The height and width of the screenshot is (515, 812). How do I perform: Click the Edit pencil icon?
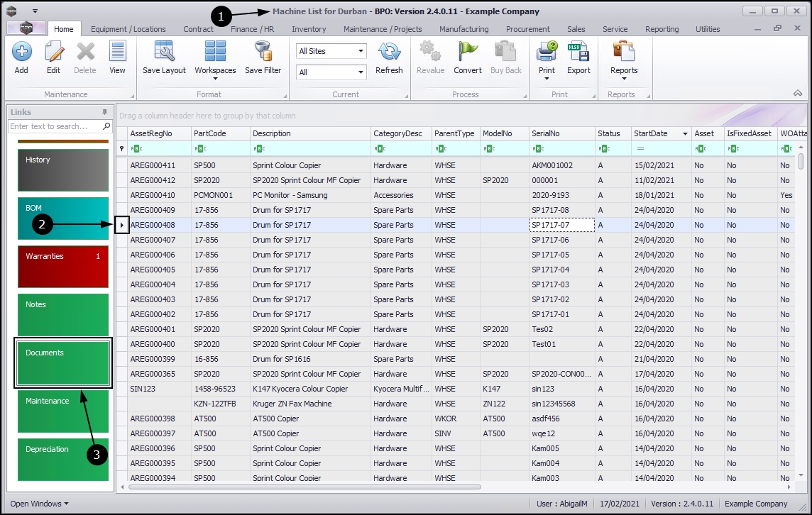(x=53, y=52)
